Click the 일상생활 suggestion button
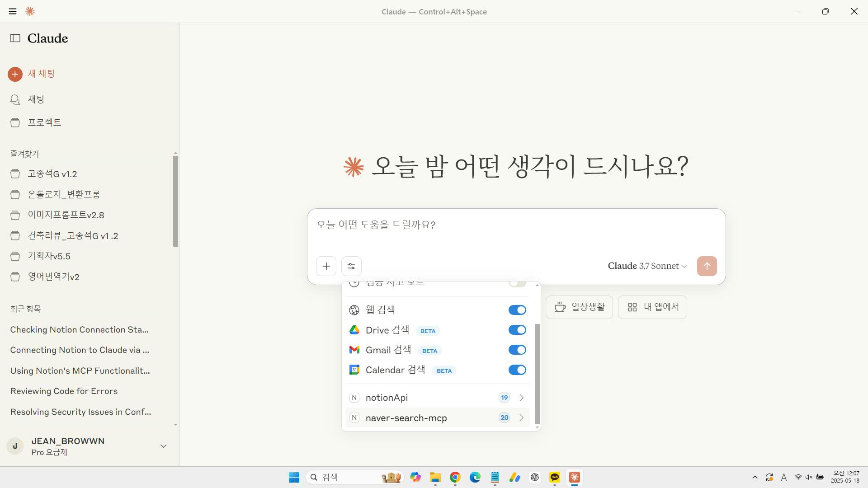 579,307
